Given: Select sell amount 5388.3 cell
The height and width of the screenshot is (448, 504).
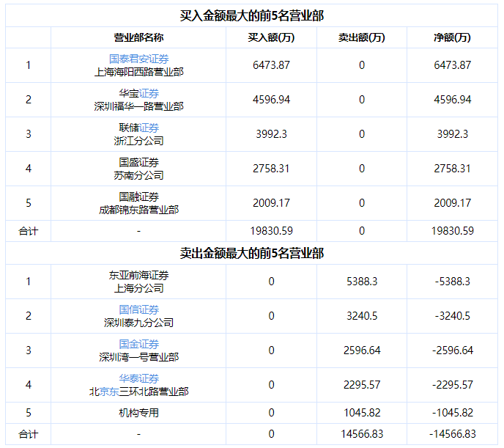Looking at the screenshot, I should pos(362,282).
